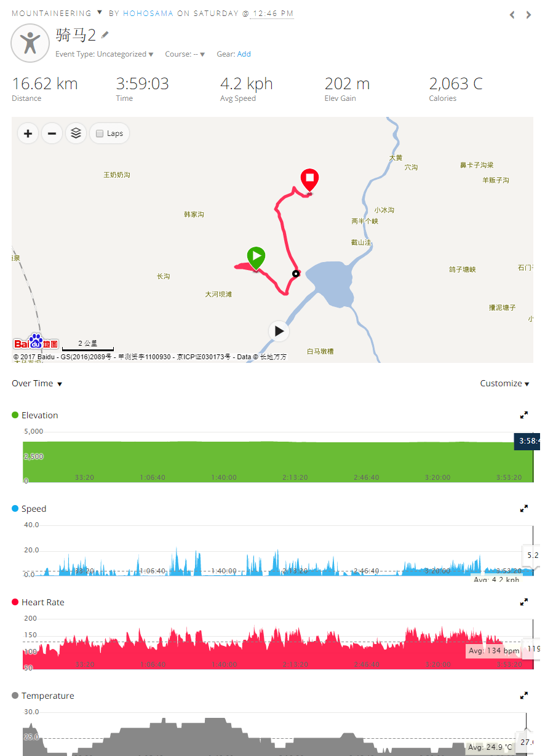545x756 pixels.
Task: Go to the previous activity arrow
Action: [512, 15]
